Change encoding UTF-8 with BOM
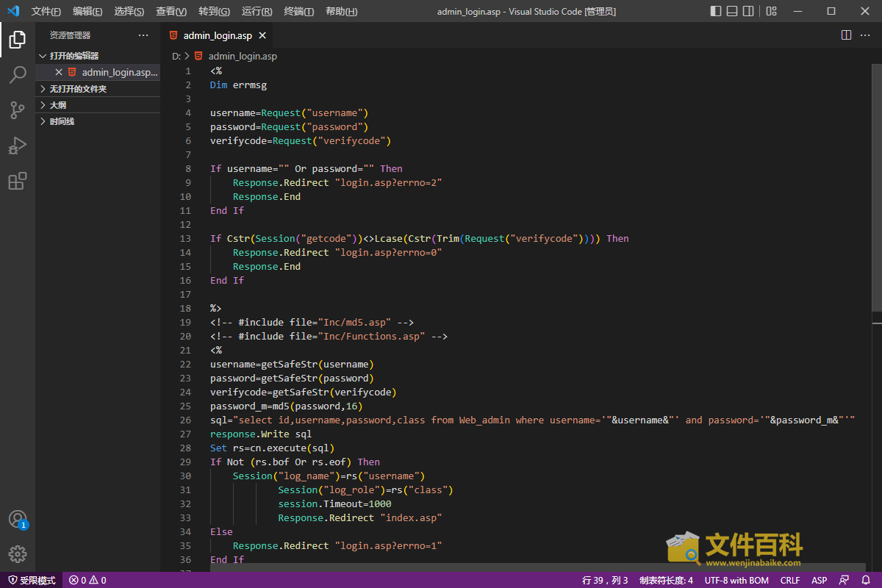 coord(736,580)
